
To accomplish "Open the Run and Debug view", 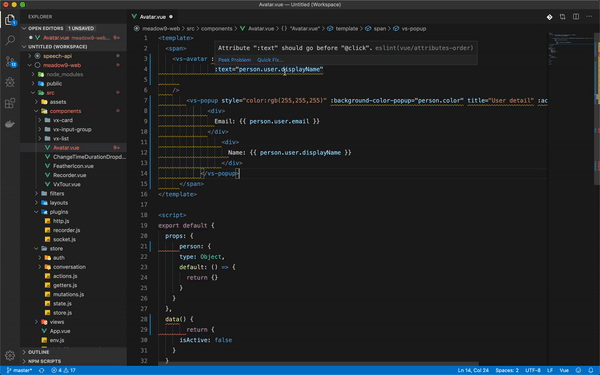I will (x=10, y=82).
